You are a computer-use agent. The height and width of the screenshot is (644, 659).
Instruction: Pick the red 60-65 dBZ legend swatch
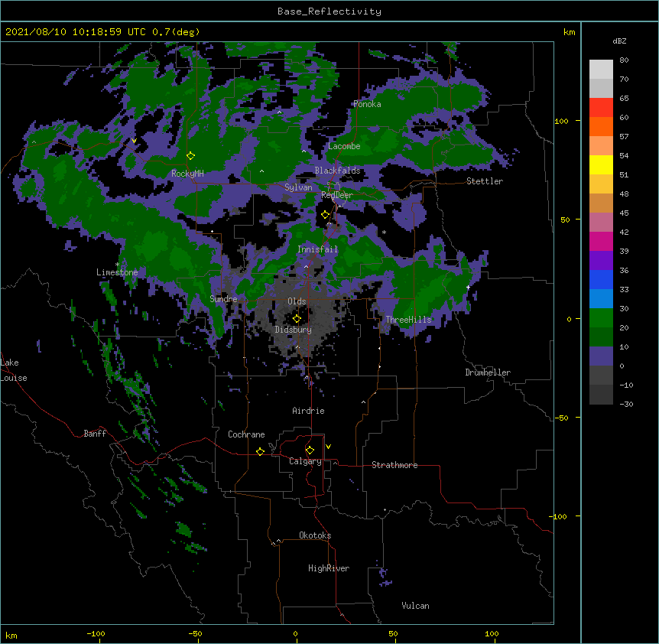(601, 108)
